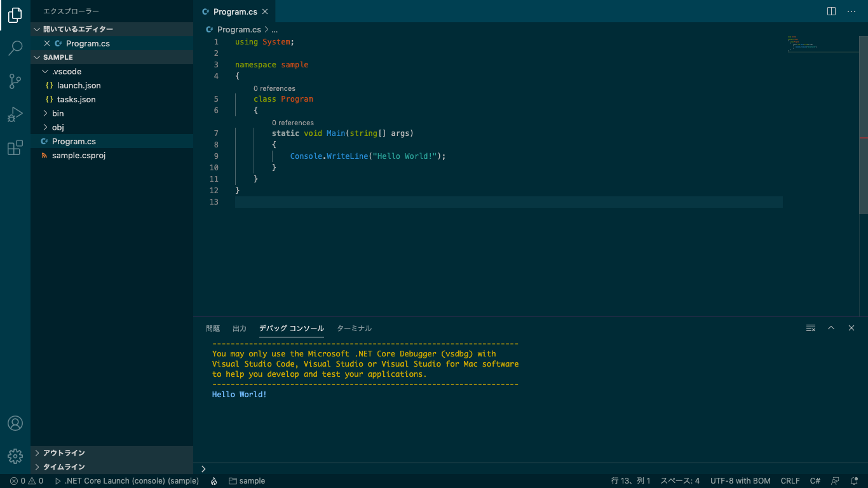
Task: Maximize the bottom panel with chevron up
Action: click(831, 328)
